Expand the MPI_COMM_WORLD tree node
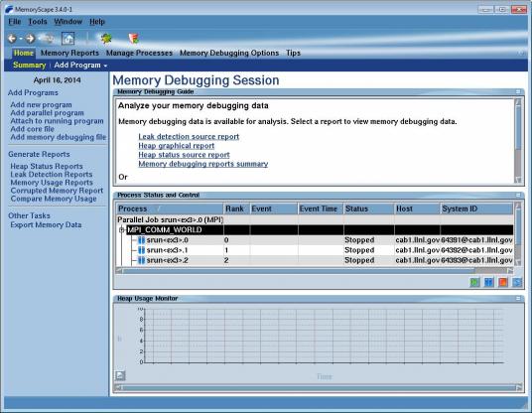Image resolution: width=532 pixels, height=413 pixels. (x=121, y=230)
